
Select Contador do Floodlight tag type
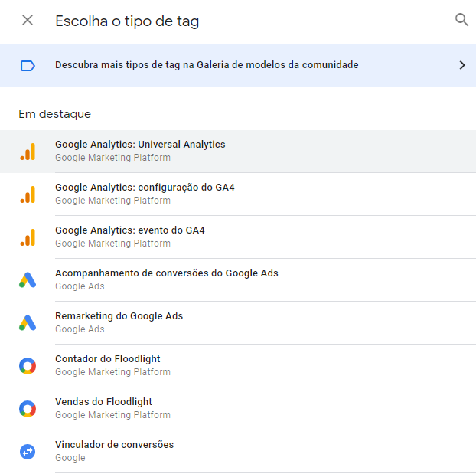tap(108, 359)
